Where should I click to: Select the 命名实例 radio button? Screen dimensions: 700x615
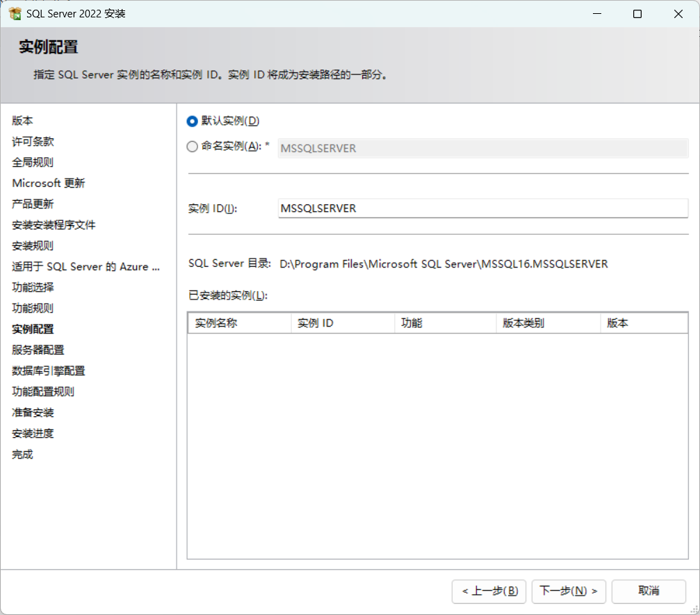point(191,147)
